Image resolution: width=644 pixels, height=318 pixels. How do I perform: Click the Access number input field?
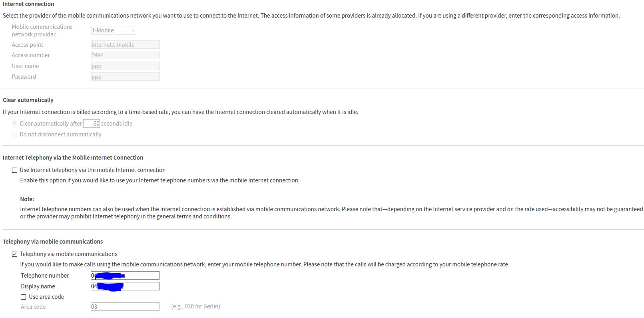[125, 55]
